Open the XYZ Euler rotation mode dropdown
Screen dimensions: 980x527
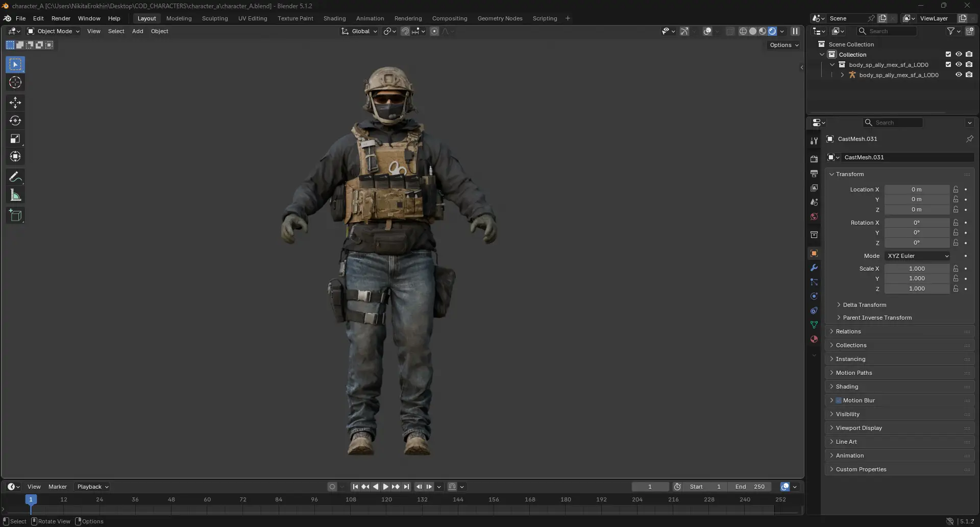pyautogui.click(x=918, y=256)
